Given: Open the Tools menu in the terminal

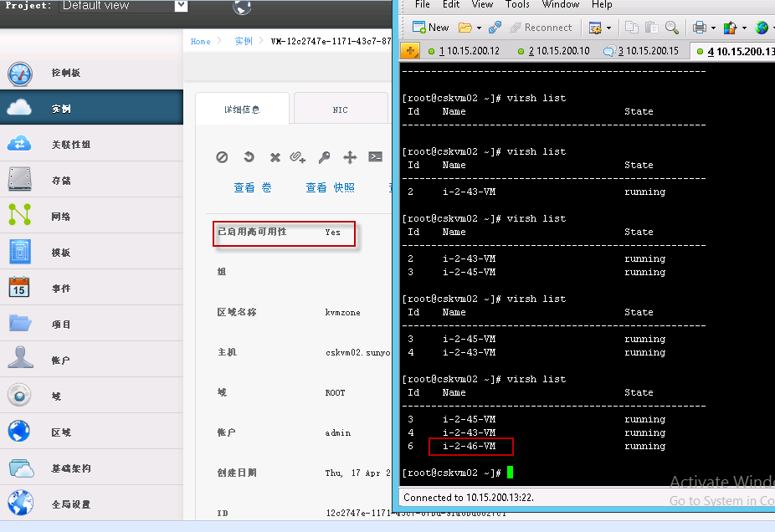Looking at the screenshot, I should (517, 4).
